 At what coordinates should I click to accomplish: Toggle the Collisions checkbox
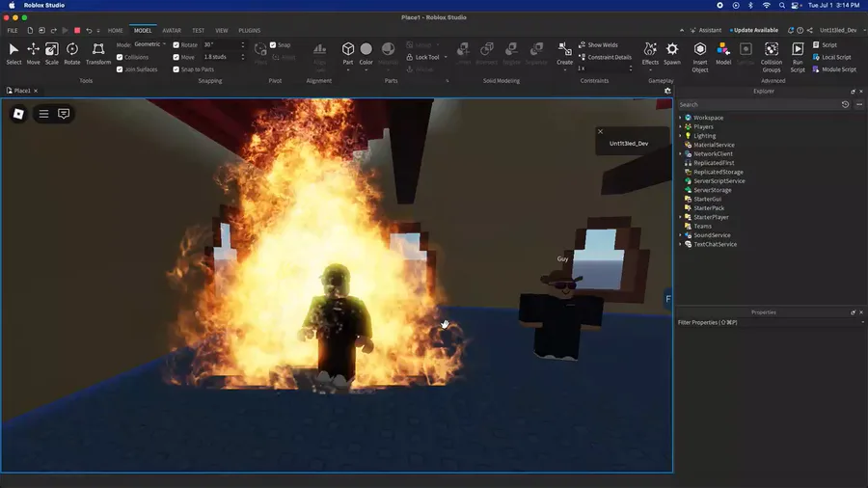(x=120, y=57)
